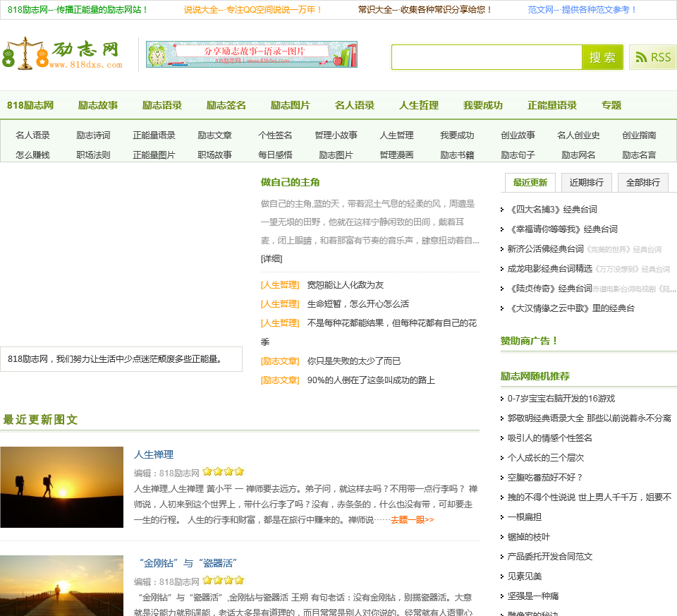
Task: Open 励志诗词 sub-navigation link
Action: coord(93,135)
